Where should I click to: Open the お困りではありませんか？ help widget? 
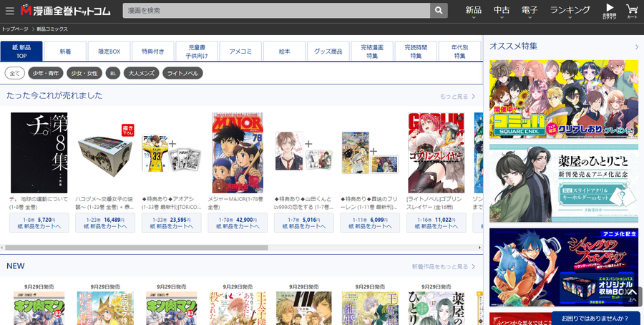tap(595, 318)
